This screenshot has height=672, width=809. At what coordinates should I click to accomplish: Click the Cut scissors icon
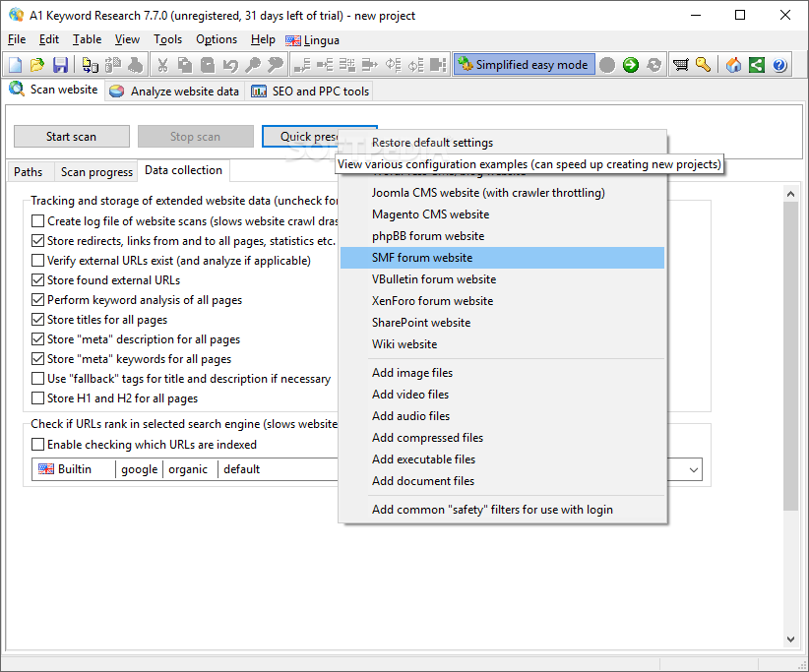(x=162, y=65)
